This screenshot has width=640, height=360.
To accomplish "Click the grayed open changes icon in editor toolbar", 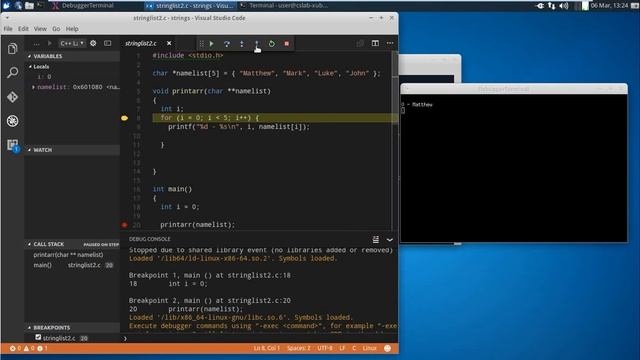I will (360, 43).
